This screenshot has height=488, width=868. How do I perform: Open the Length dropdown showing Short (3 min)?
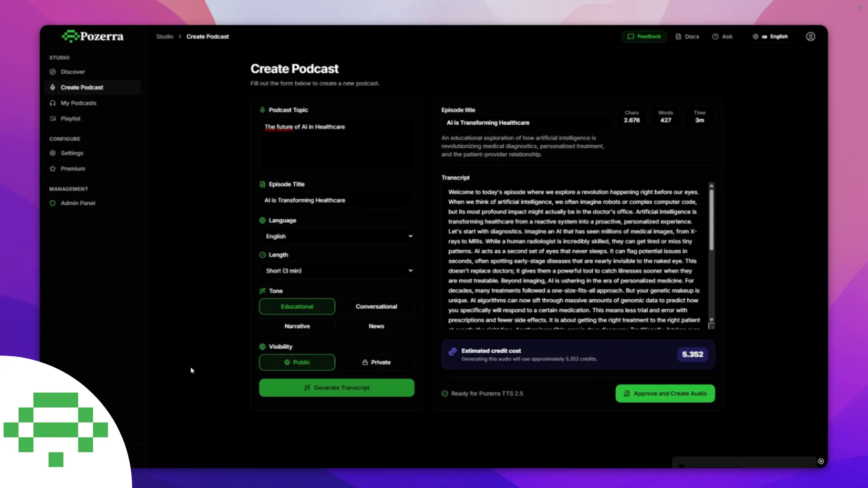click(336, 271)
